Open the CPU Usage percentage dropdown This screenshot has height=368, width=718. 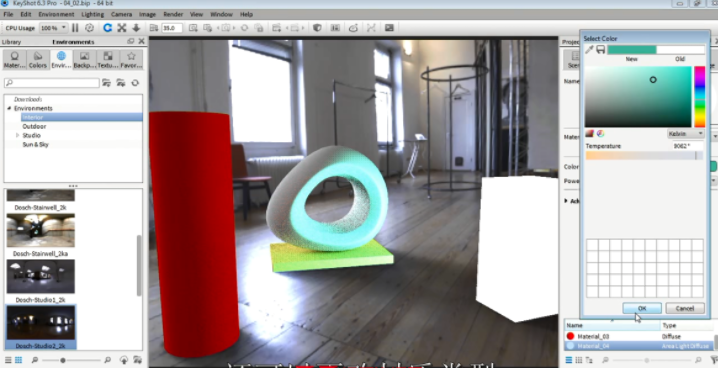pyautogui.click(x=54, y=28)
